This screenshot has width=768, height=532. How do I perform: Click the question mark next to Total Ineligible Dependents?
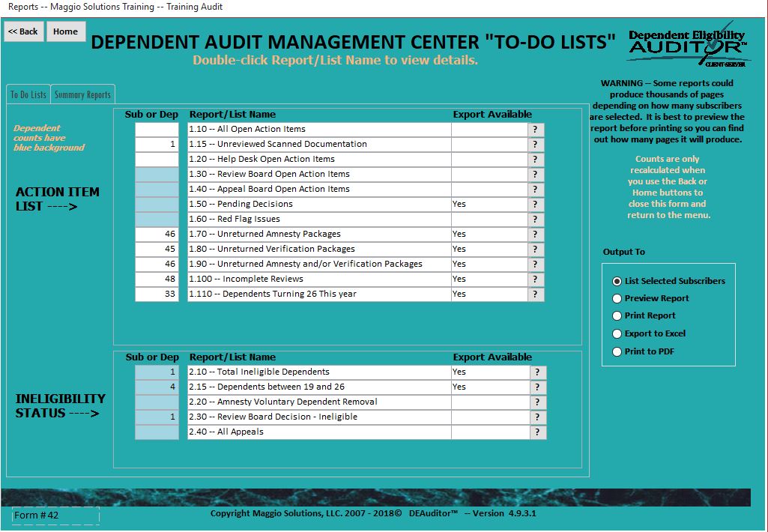[537, 372]
